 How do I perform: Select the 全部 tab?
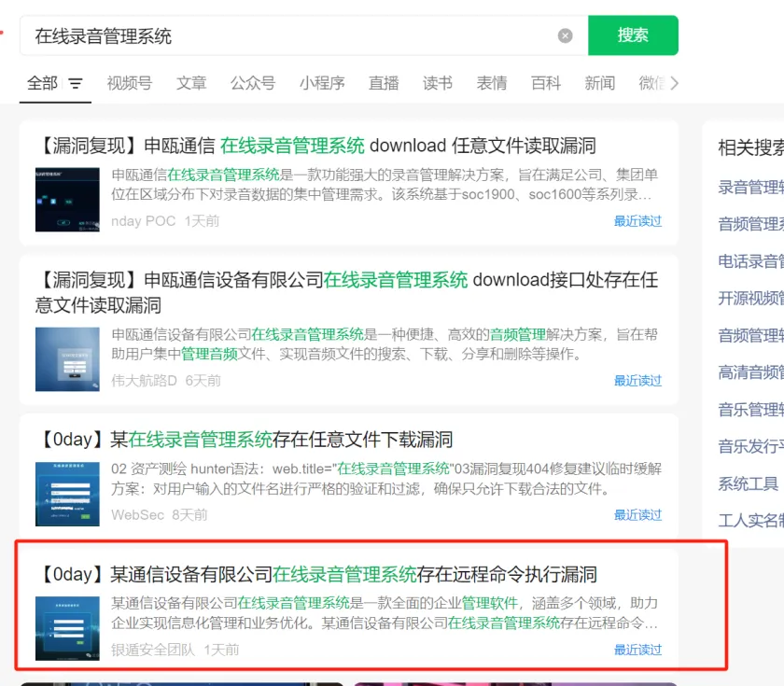coord(43,83)
